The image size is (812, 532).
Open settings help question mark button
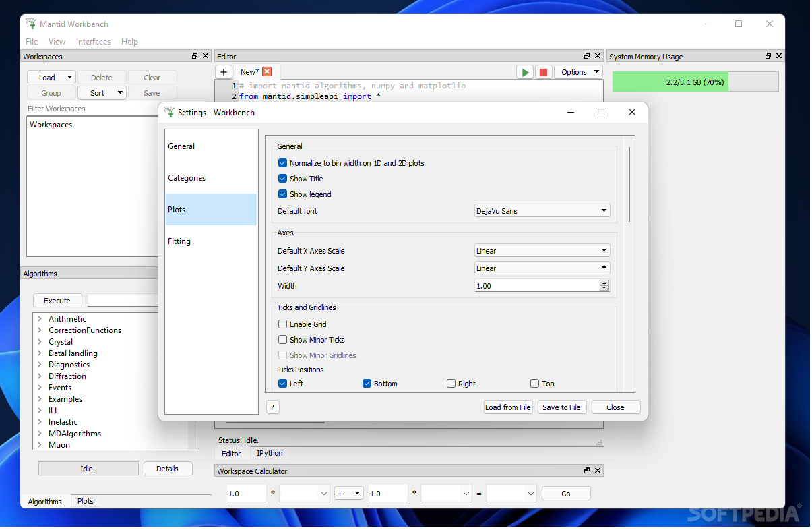[273, 407]
